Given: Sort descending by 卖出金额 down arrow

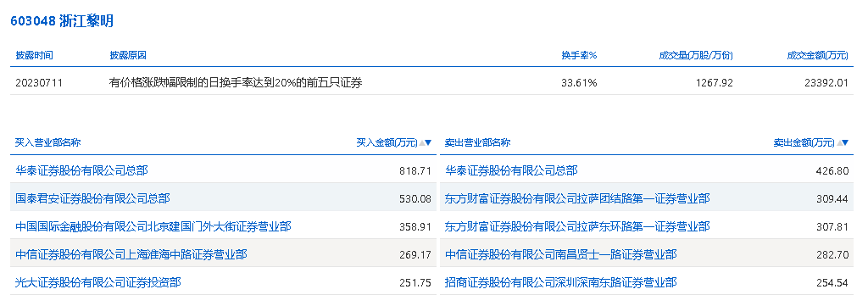Looking at the screenshot, I should click(x=845, y=142).
